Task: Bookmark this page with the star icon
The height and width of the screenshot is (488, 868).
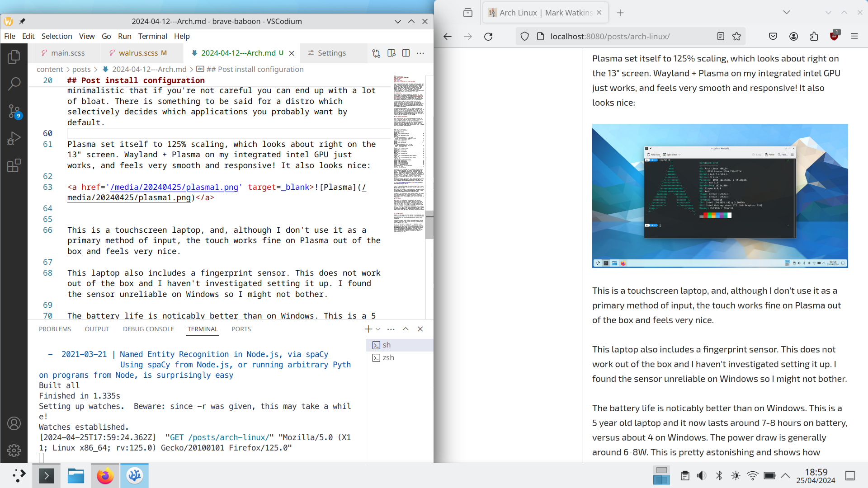Action: [737, 37]
